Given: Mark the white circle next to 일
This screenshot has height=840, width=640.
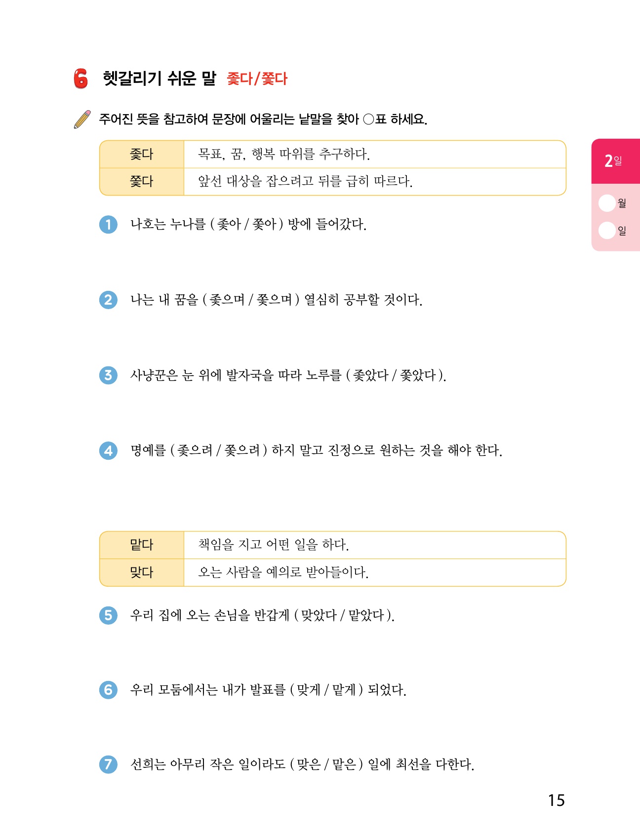Looking at the screenshot, I should 606,231.
